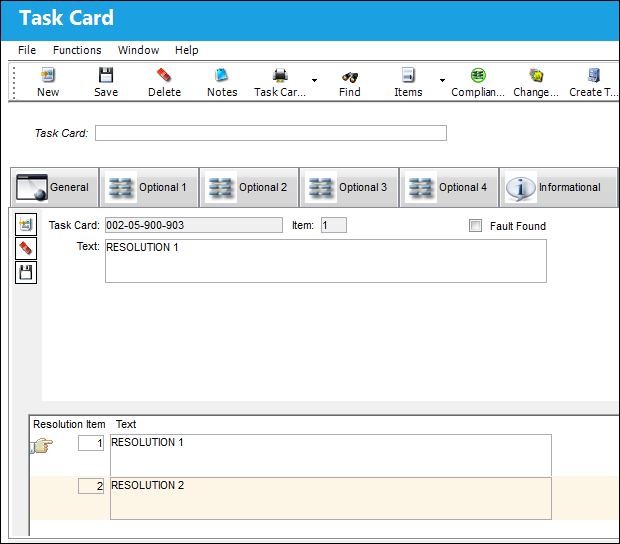The image size is (620, 544).
Task: Expand the Task Card print dropdown arrow
Action: click(x=314, y=80)
